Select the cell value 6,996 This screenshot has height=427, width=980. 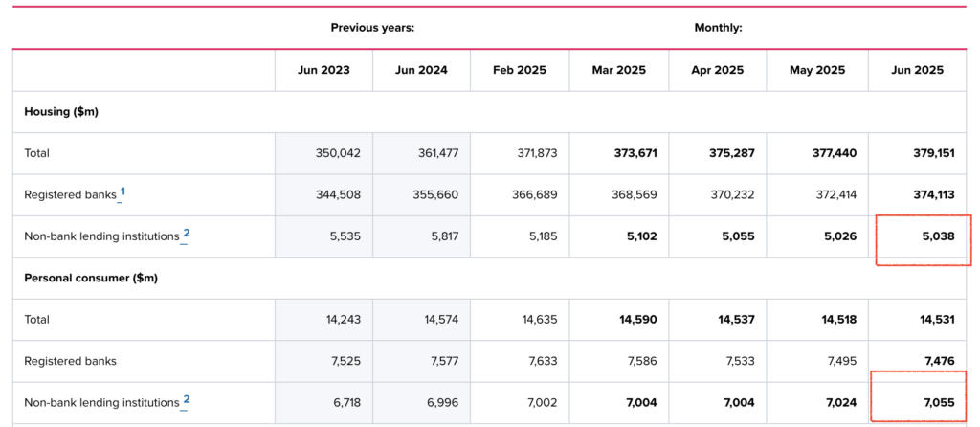(x=444, y=403)
